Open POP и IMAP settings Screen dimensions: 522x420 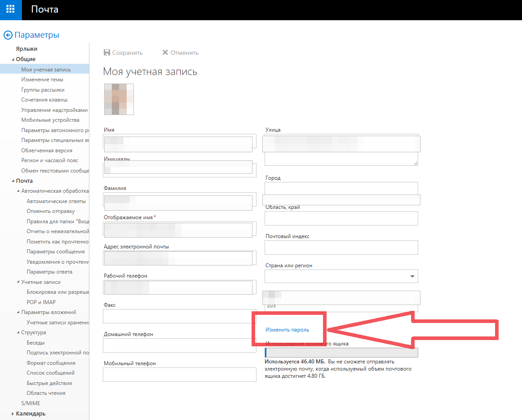coord(41,302)
